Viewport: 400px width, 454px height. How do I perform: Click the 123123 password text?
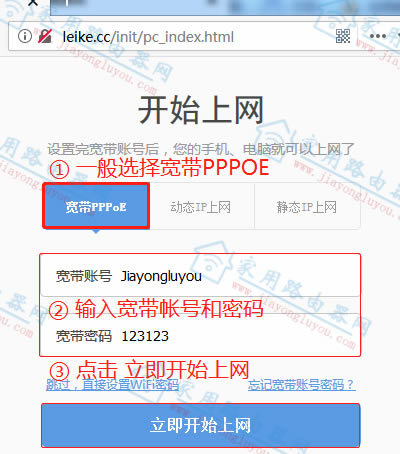pyautogui.click(x=145, y=336)
